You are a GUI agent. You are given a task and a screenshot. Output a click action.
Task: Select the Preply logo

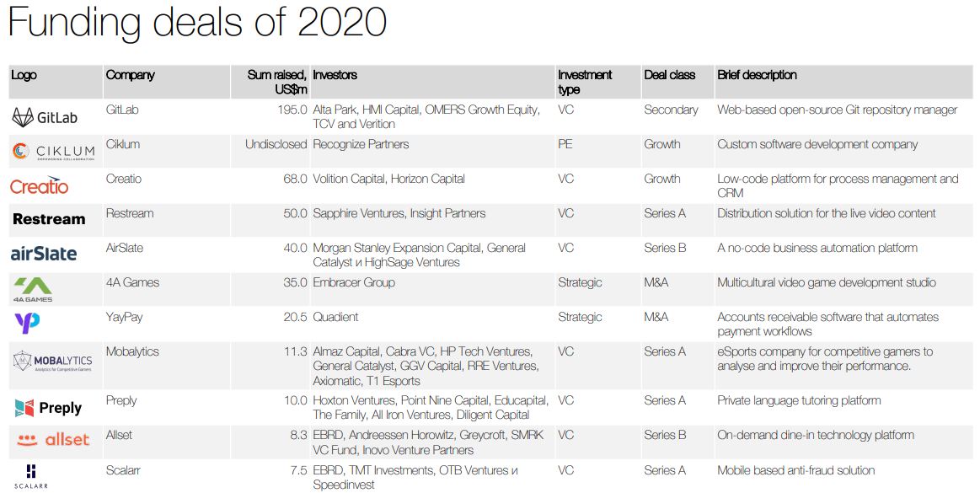48,408
